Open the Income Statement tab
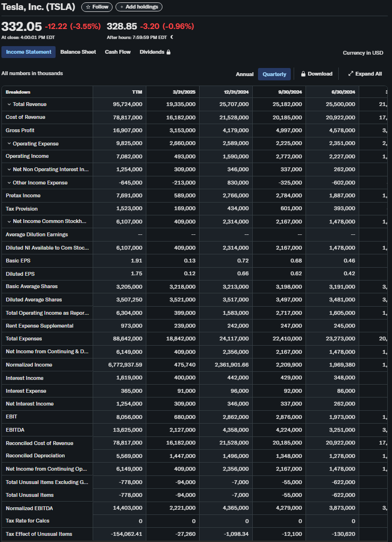392x542 pixels. (x=29, y=52)
